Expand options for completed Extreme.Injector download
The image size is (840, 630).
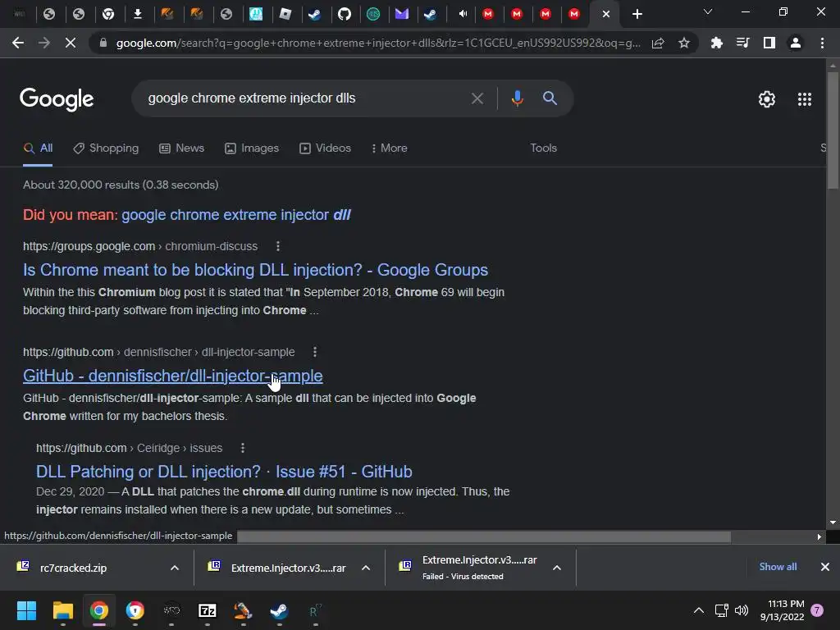coord(366,568)
